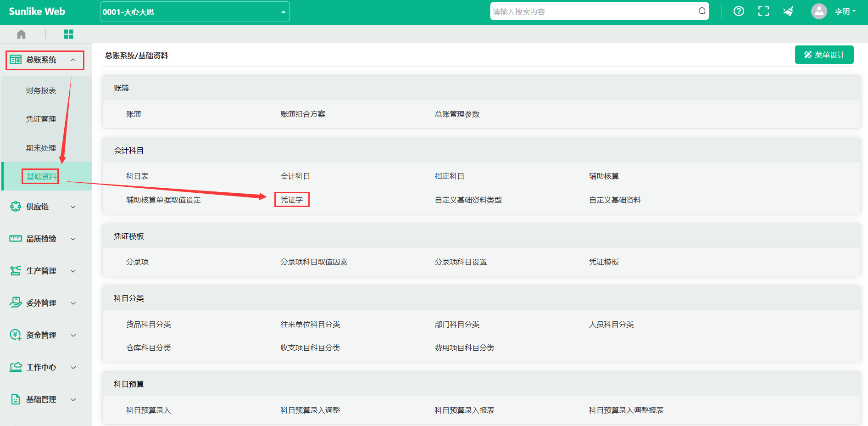
Task: Collapse the 总账系统 sidebar menu
Action: (x=45, y=60)
